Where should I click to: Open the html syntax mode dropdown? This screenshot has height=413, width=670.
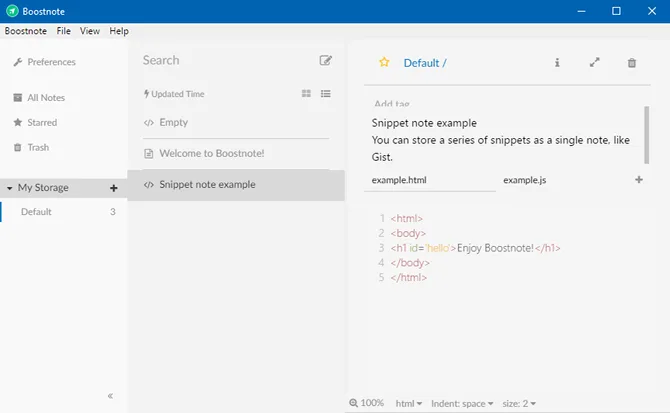tap(408, 403)
